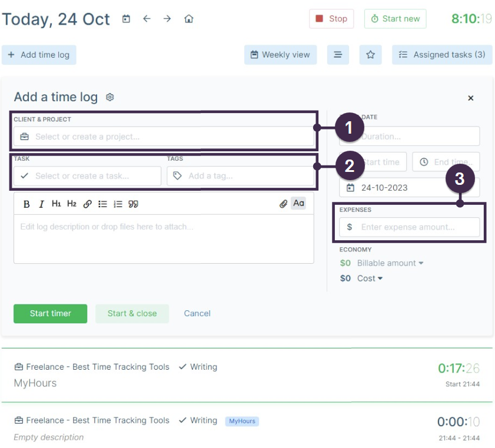Screen dimensions: 495x448
Task: Apply H1 heading formatting
Action: click(x=57, y=204)
